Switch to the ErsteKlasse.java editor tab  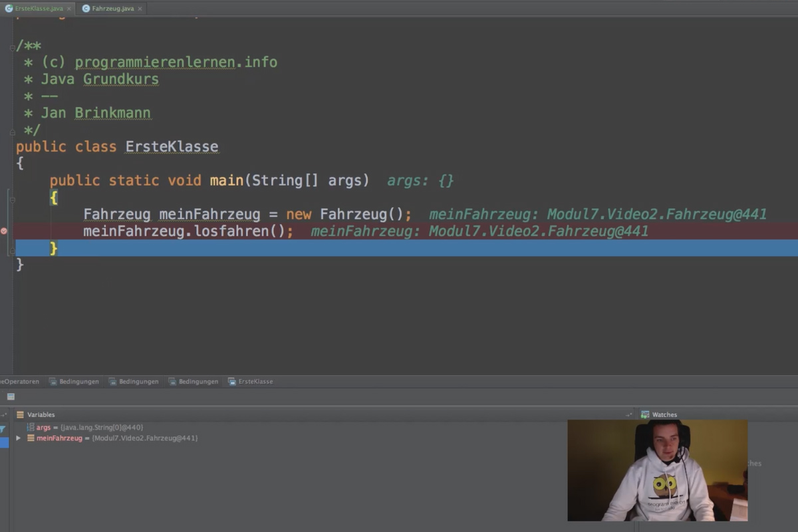(x=38, y=9)
